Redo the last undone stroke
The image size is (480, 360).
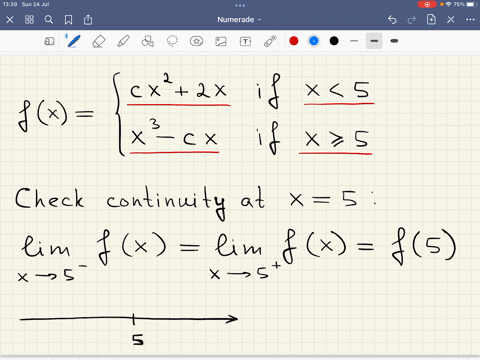[x=412, y=20]
